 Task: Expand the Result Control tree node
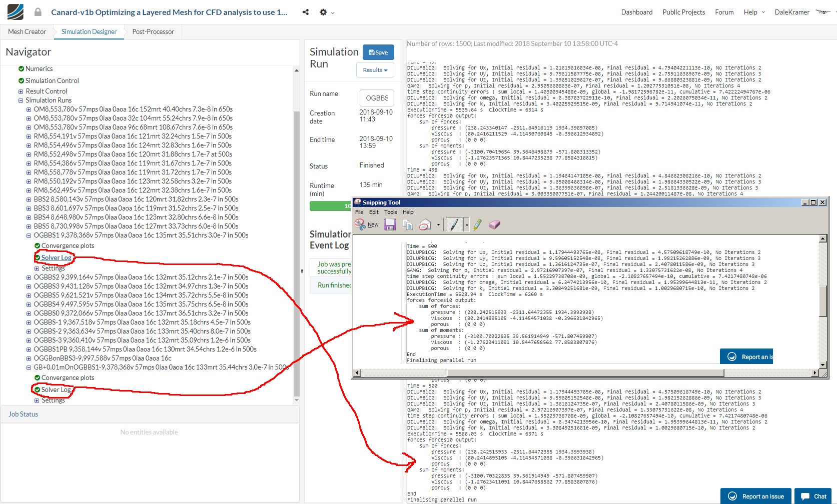coord(21,91)
